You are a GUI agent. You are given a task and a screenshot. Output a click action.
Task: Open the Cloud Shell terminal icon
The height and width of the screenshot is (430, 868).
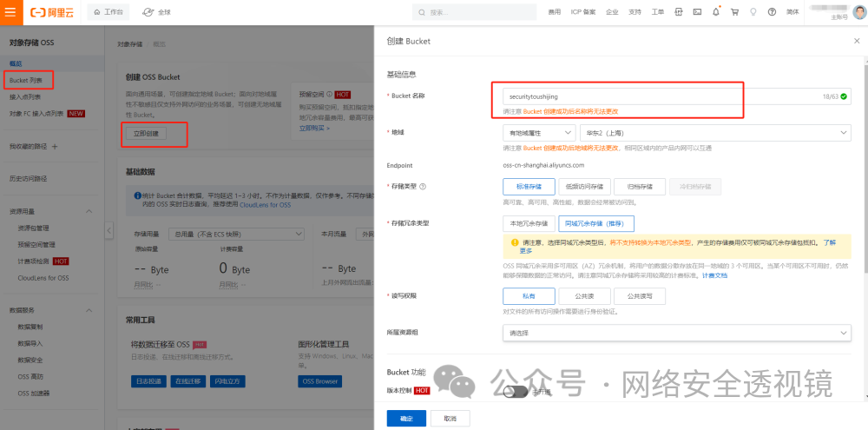(x=697, y=12)
